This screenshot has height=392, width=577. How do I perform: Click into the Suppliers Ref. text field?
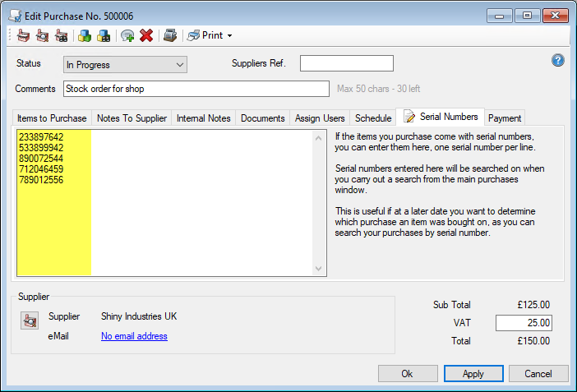coord(346,64)
